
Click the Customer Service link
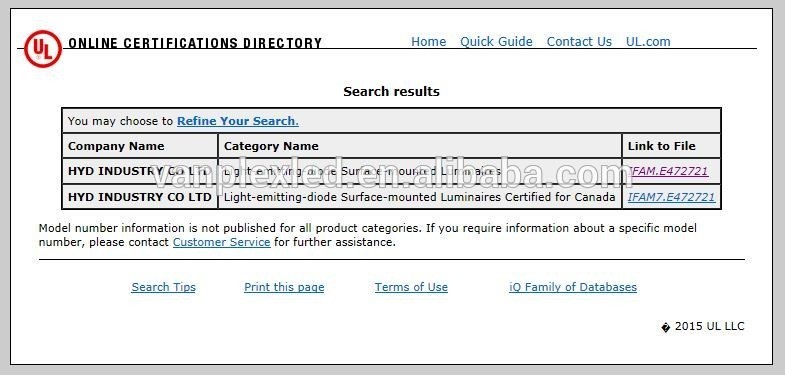click(x=221, y=242)
